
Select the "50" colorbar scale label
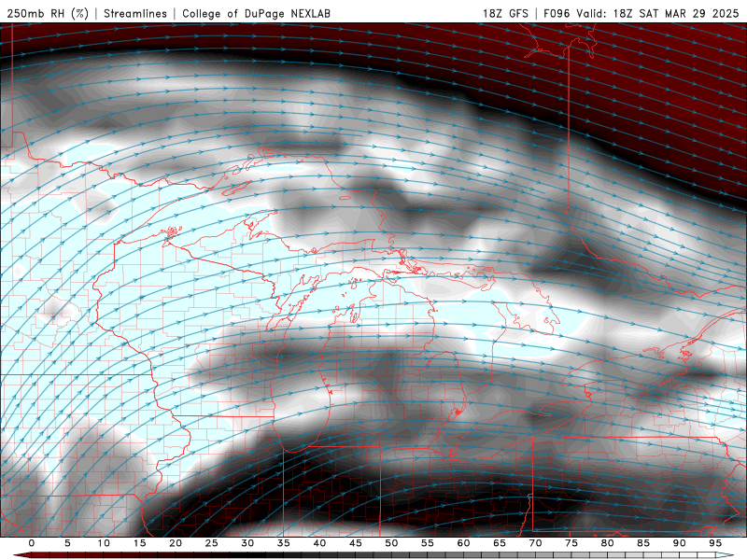[x=391, y=543]
